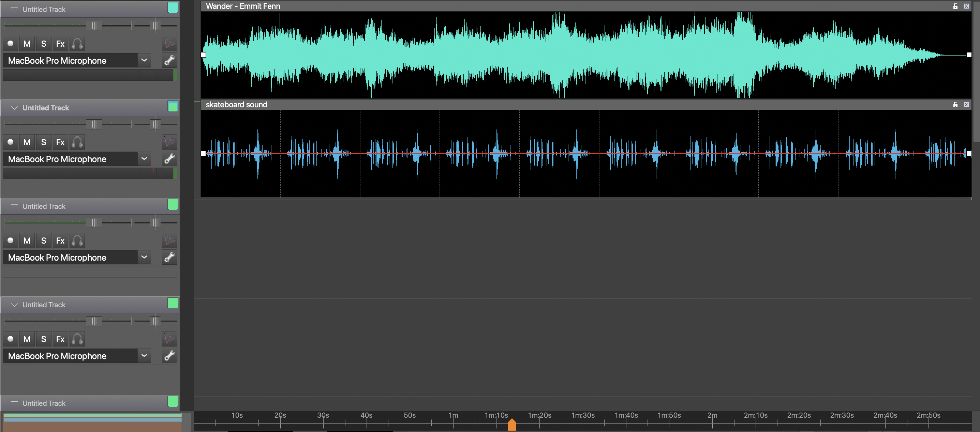Open automation waveform icon on first track

(170, 44)
